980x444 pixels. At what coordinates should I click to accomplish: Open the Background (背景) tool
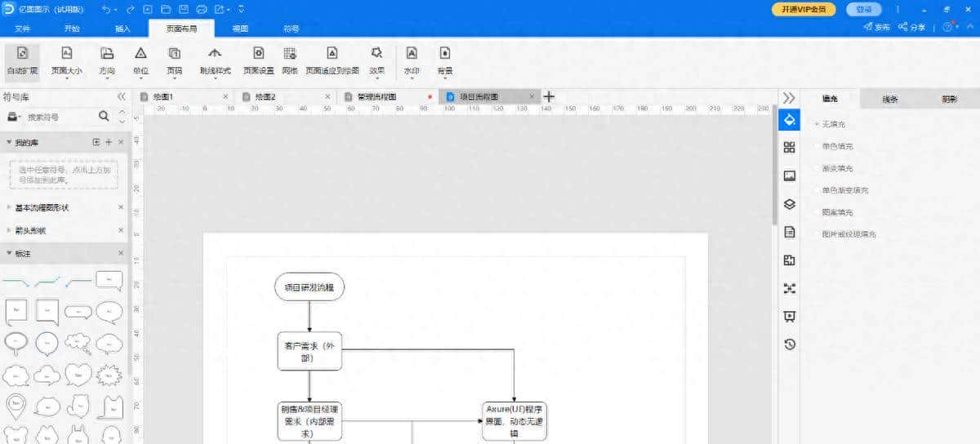point(445,60)
